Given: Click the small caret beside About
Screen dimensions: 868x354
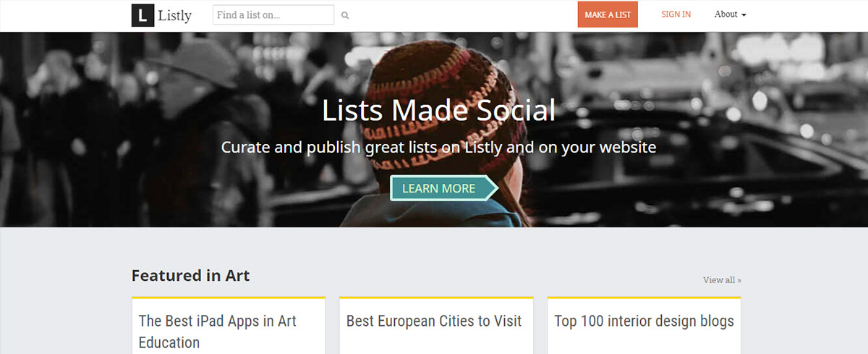Looking at the screenshot, I should (744, 15).
